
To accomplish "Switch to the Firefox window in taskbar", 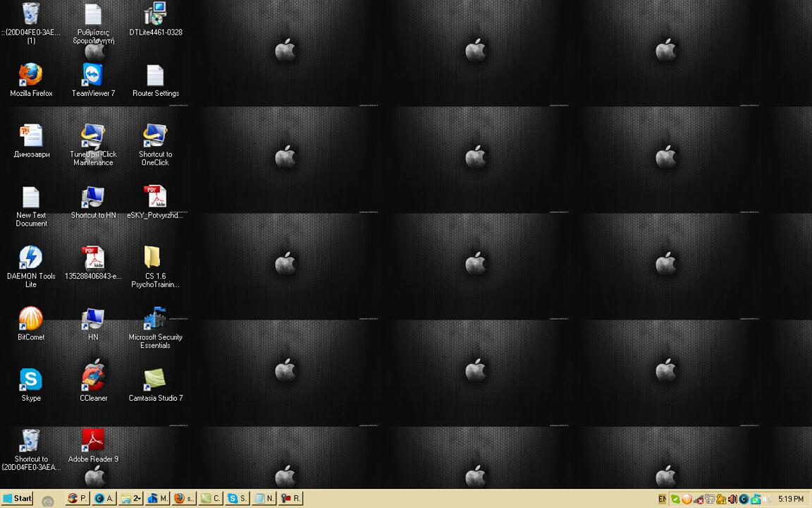I will [x=183, y=498].
